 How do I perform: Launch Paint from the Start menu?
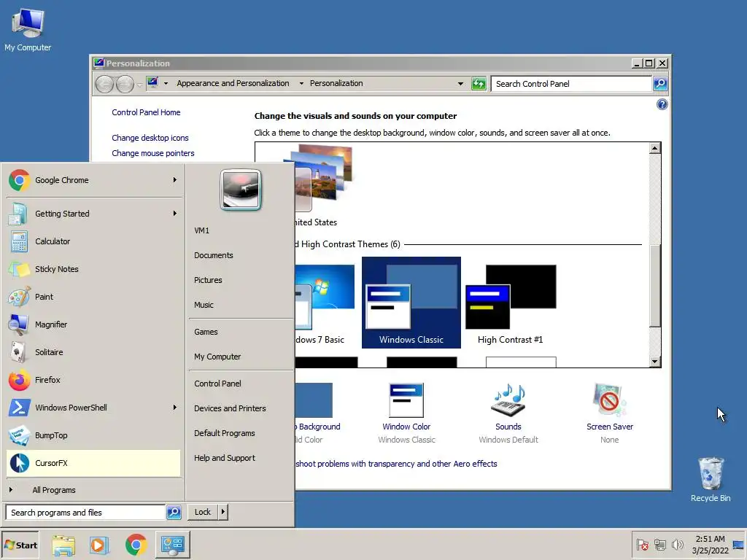[x=93, y=297]
